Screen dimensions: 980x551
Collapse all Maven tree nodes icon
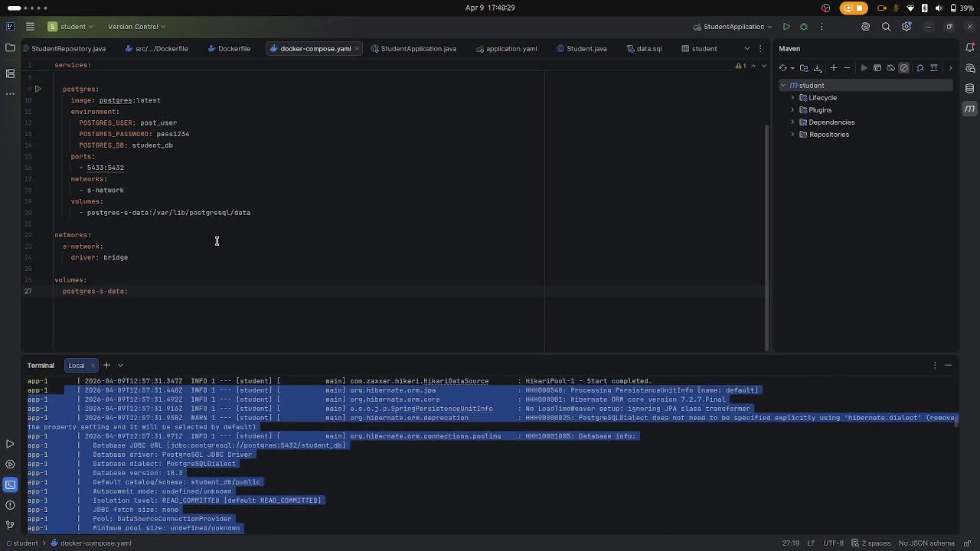934,68
